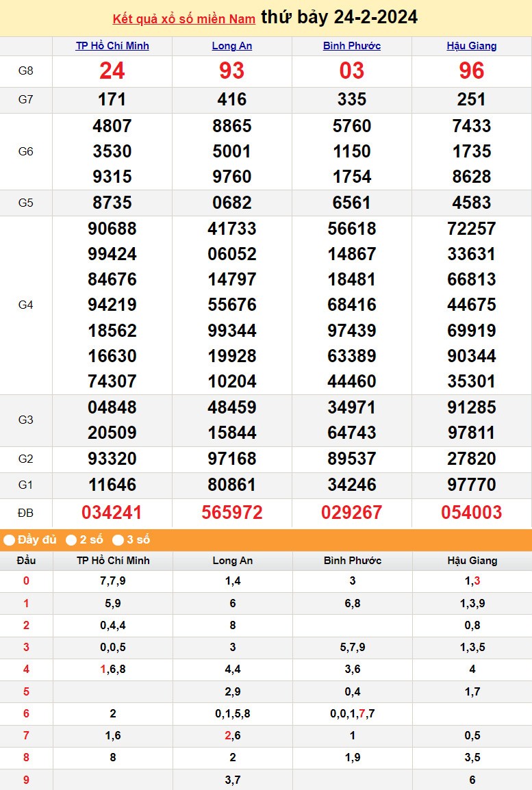Click Long An's special prize 565972

tap(232, 512)
